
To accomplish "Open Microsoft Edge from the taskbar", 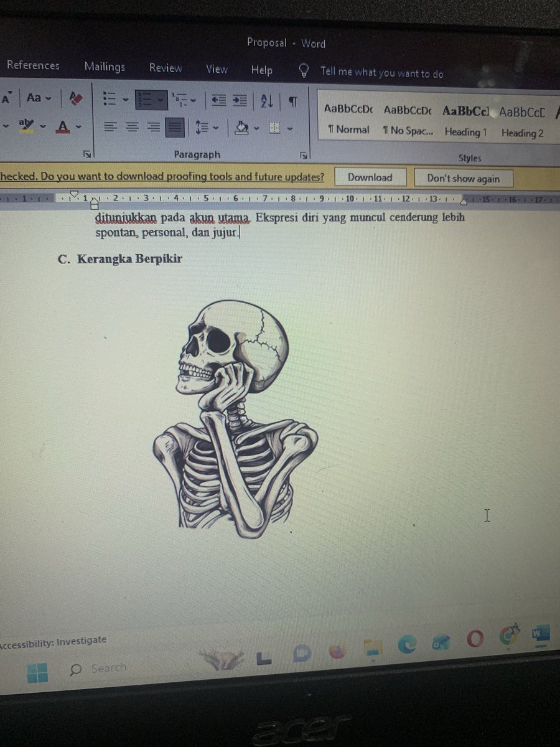I will click(x=407, y=645).
